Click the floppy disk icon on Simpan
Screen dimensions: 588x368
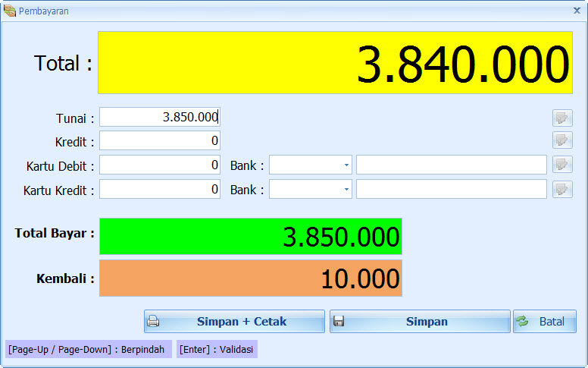tap(339, 321)
